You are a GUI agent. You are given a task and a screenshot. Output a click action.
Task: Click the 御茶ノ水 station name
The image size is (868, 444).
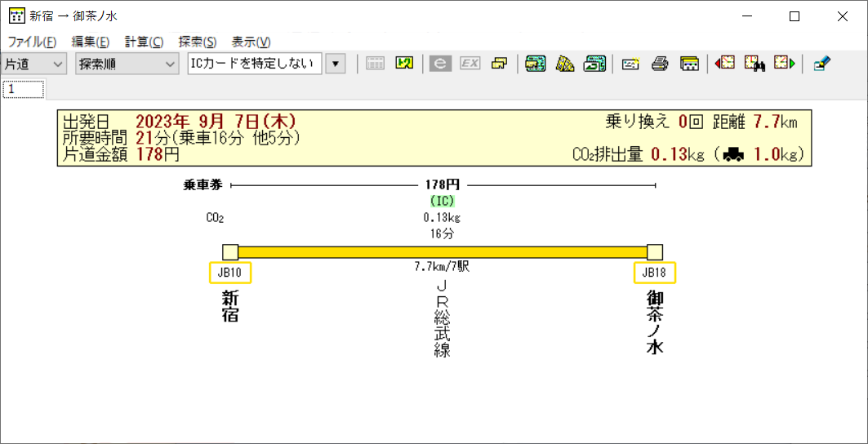[655, 322]
